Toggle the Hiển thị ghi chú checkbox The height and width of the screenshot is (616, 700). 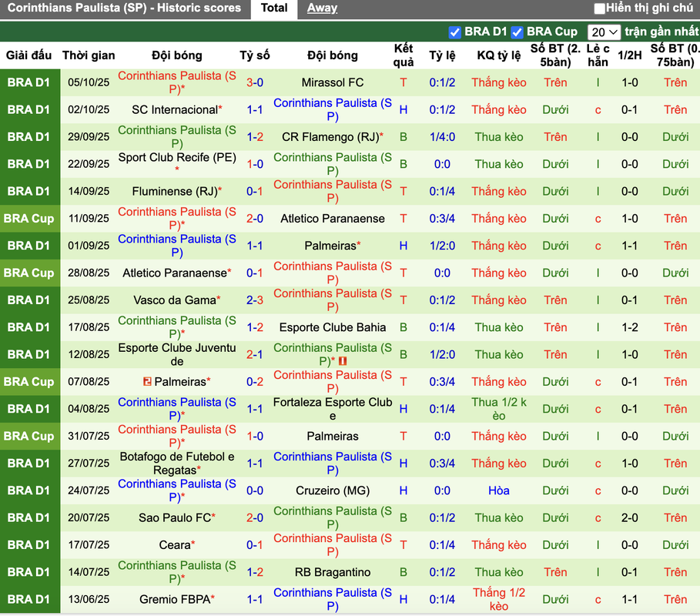(600, 8)
